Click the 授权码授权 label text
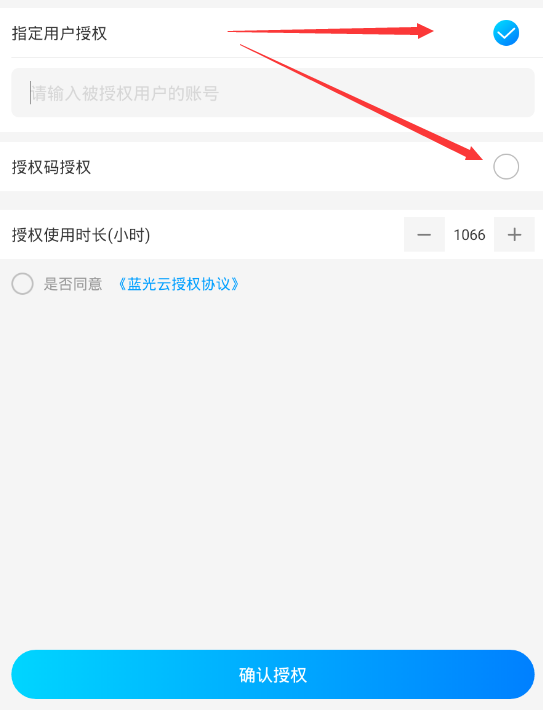Screen dimensions: 543x710 51,167
